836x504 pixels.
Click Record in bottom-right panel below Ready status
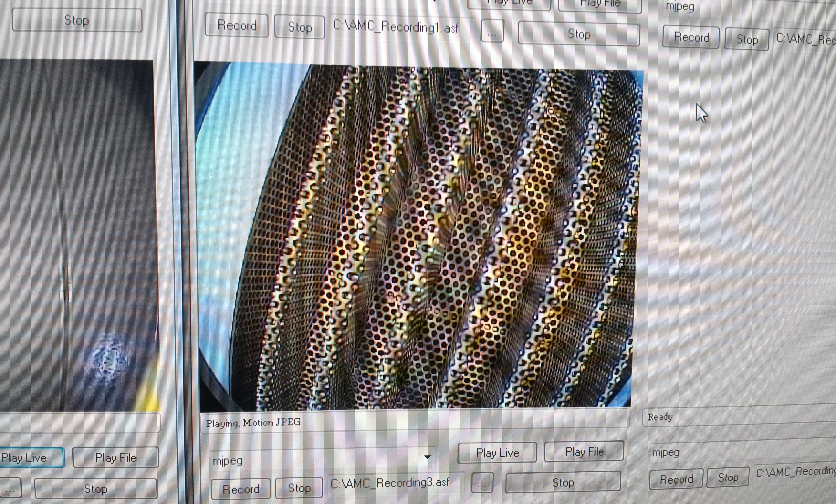coord(676,479)
